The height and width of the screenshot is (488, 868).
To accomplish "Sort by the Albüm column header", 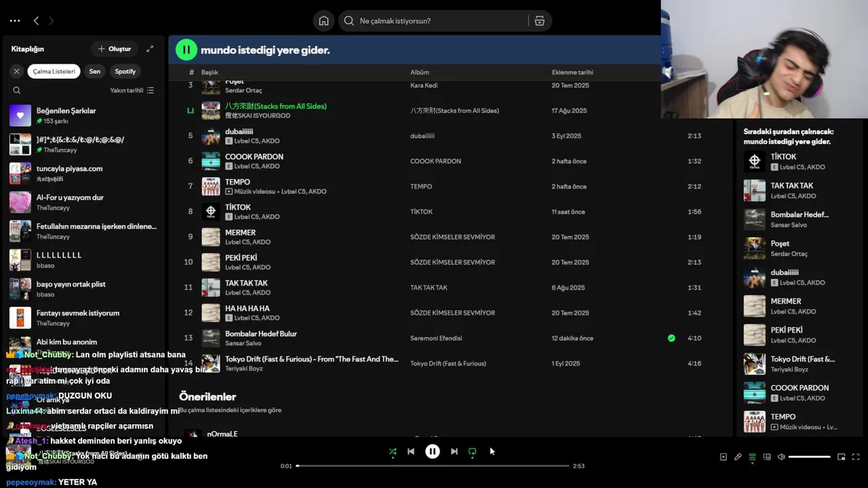I will coord(420,72).
